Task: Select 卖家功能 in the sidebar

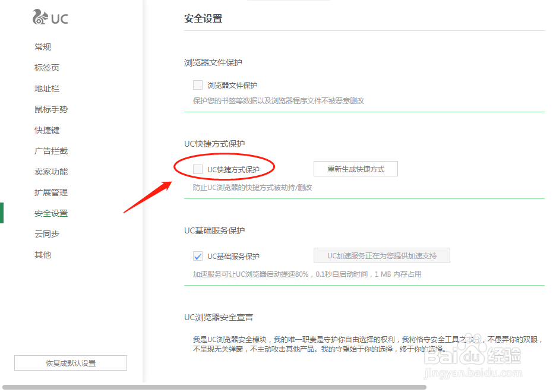Action: click(x=51, y=172)
